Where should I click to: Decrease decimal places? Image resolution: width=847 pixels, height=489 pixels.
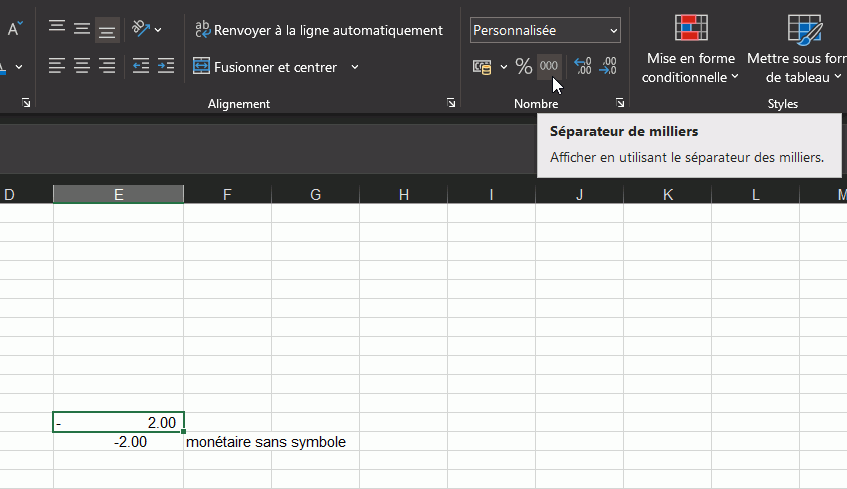(x=607, y=67)
